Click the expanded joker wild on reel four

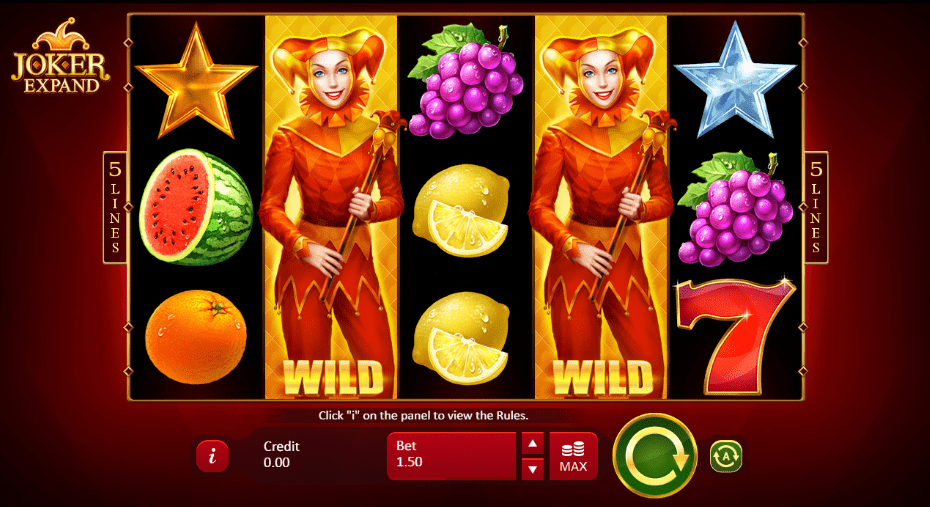coord(601,207)
